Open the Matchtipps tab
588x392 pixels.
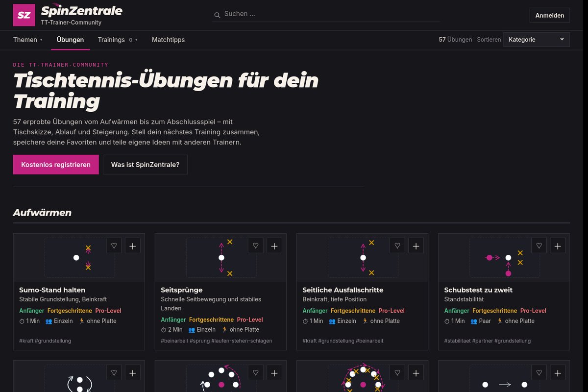(x=168, y=40)
